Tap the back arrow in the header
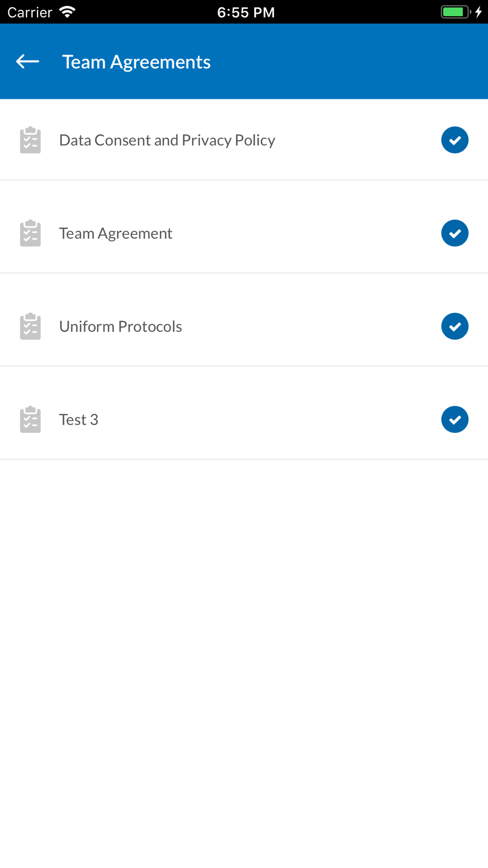 tap(28, 62)
